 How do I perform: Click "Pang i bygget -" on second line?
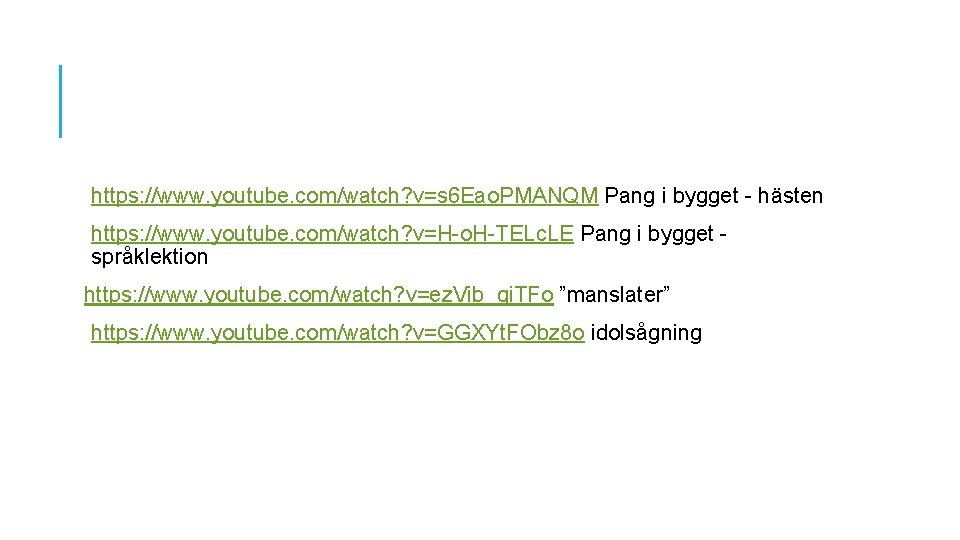coord(653,234)
